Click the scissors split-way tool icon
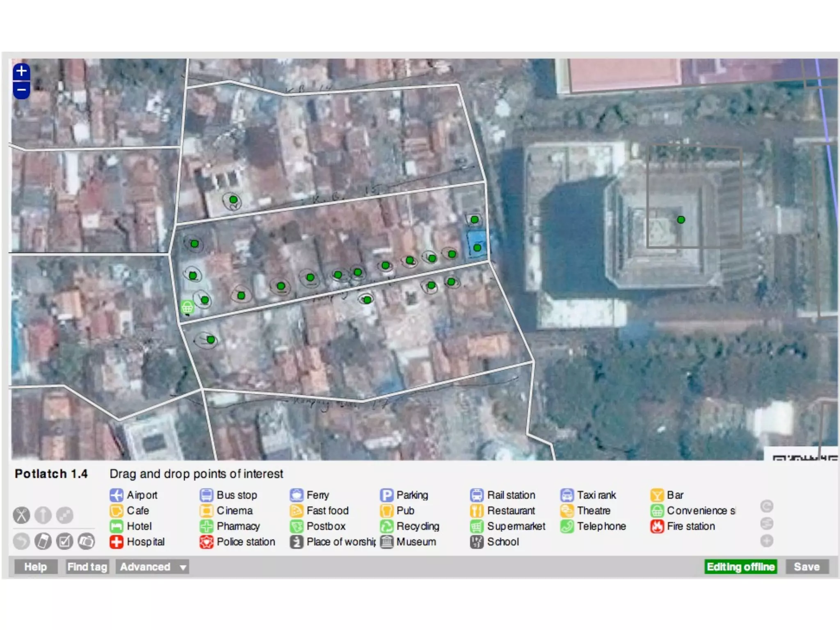The height and width of the screenshot is (630, 840). (x=21, y=515)
